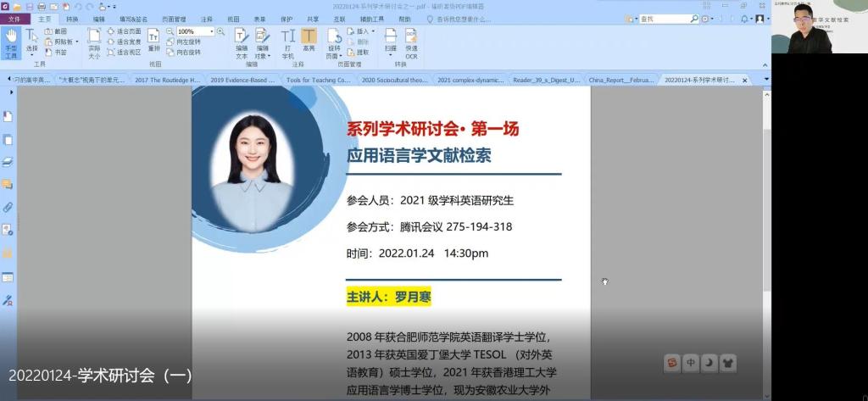Click the Highlight (高亮) tool
868x401 pixels.
coord(309,42)
